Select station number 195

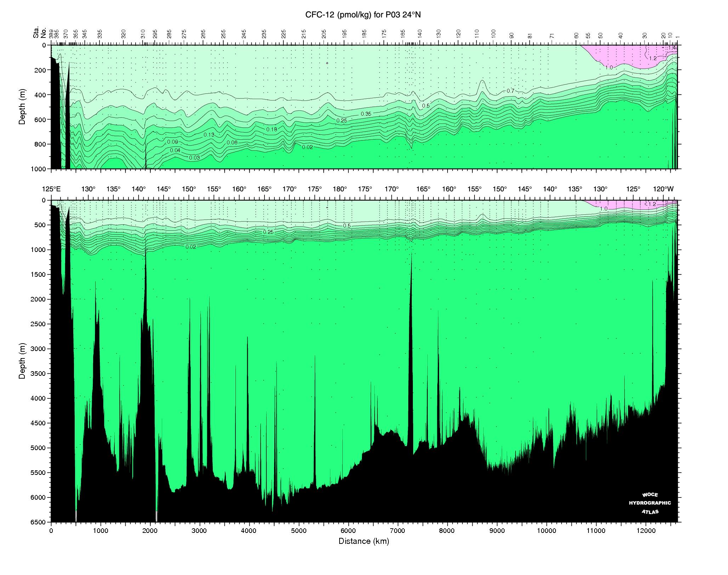tap(345, 34)
